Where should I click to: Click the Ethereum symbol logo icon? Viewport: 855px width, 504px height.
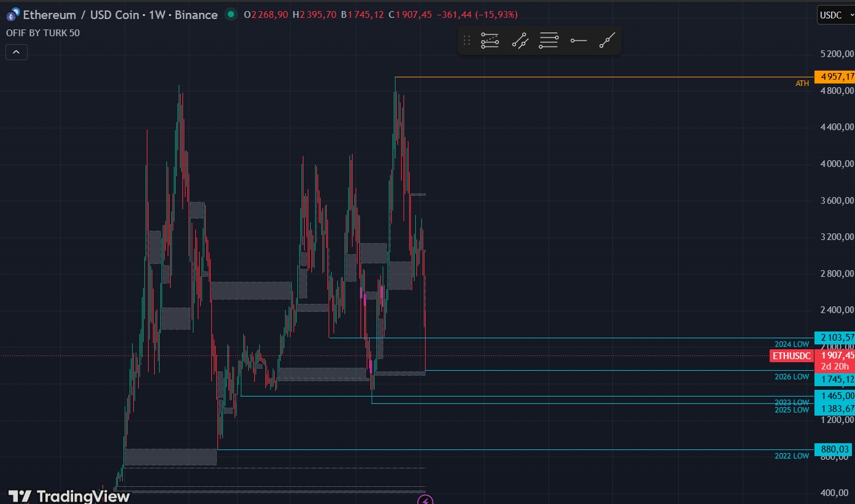(12, 14)
